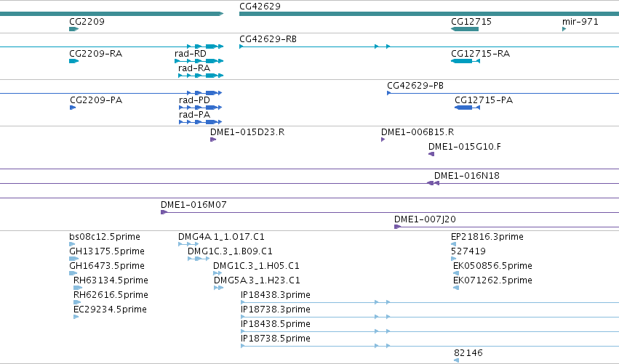619x364 pixels.
Task: Select the DME1-015D23.R label
Action: [247, 132]
